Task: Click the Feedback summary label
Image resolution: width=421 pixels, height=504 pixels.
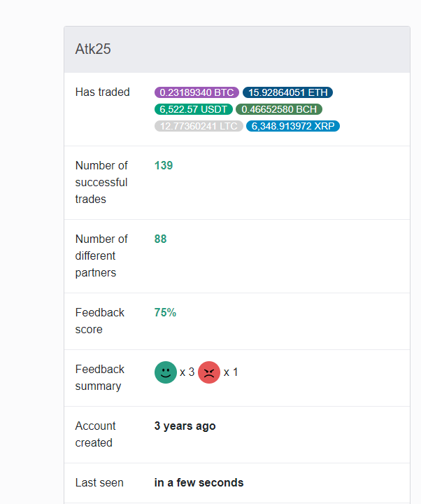Action: tap(100, 377)
